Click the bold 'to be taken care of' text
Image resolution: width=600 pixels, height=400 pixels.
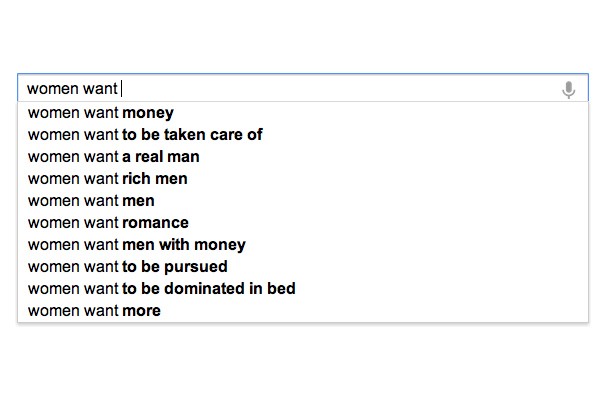pyautogui.click(x=192, y=135)
